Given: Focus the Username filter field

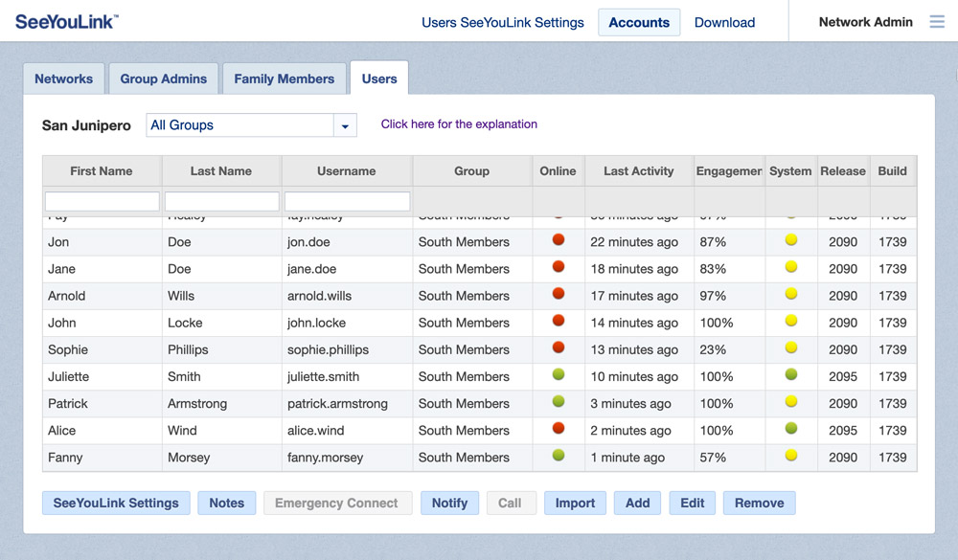Looking at the screenshot, I should click(x=347, y=202).
